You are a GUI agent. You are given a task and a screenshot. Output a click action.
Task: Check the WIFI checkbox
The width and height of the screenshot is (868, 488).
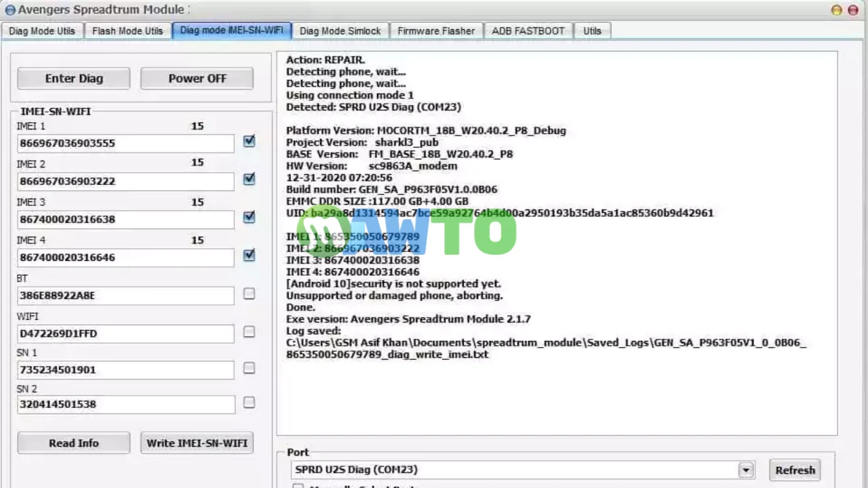(250, 331)
